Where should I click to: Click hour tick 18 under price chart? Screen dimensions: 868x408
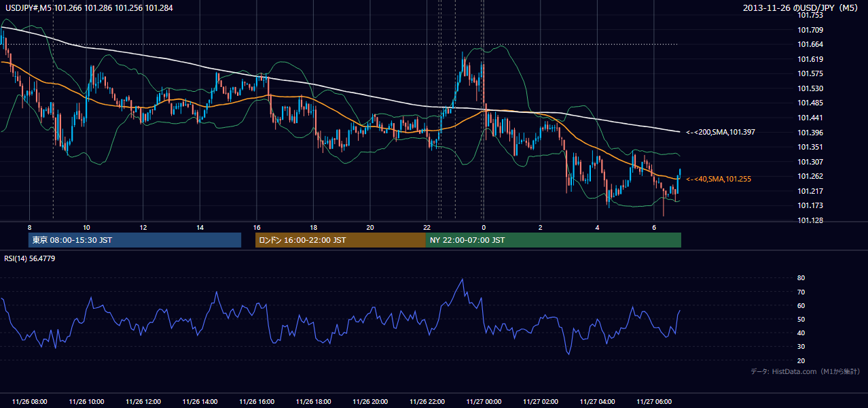[313, 227]
